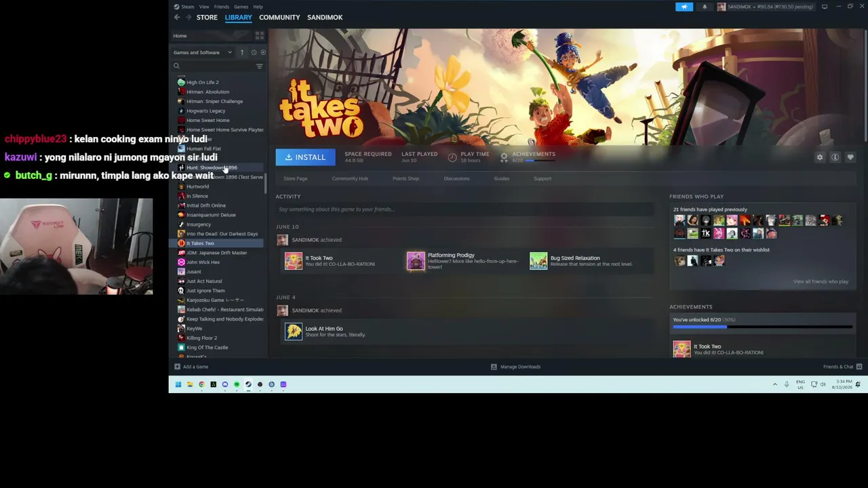Open the Help menu
This screenshot has height=488, width=868.
pos(258,7)
